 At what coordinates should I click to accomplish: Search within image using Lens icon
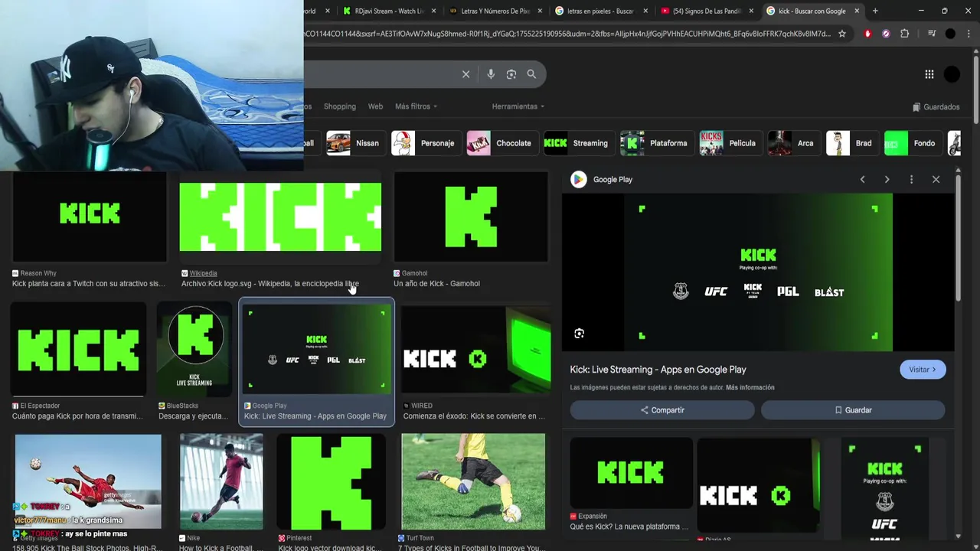(x=579, y=334)
